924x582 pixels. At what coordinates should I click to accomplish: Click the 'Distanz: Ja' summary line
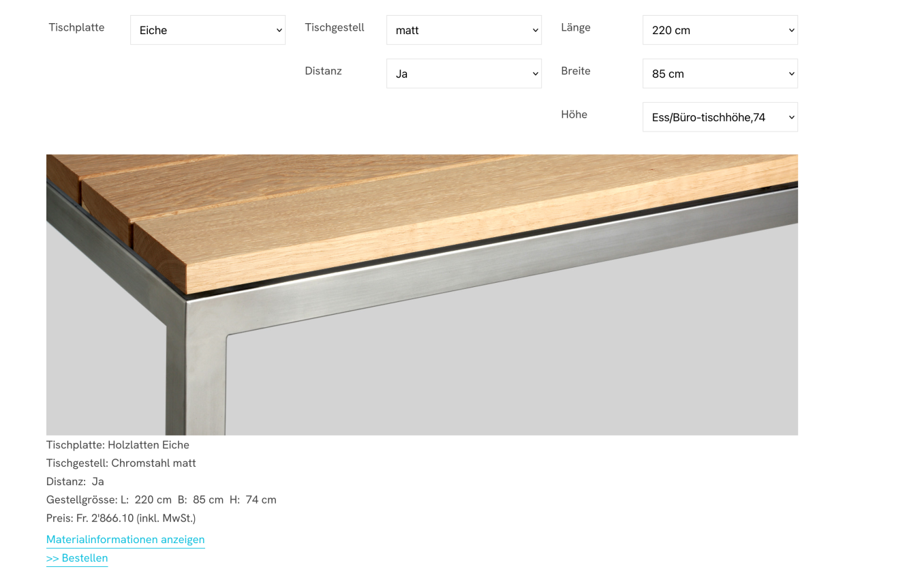pos(75,481)
